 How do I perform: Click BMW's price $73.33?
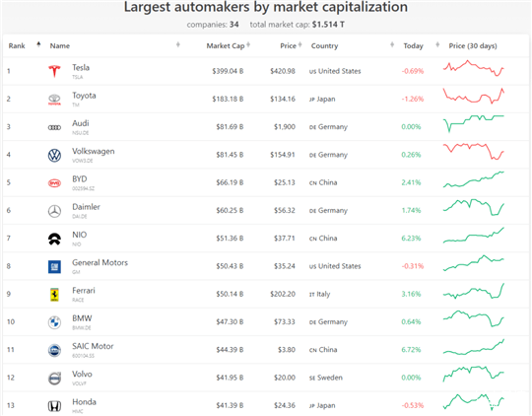[285, 322]
